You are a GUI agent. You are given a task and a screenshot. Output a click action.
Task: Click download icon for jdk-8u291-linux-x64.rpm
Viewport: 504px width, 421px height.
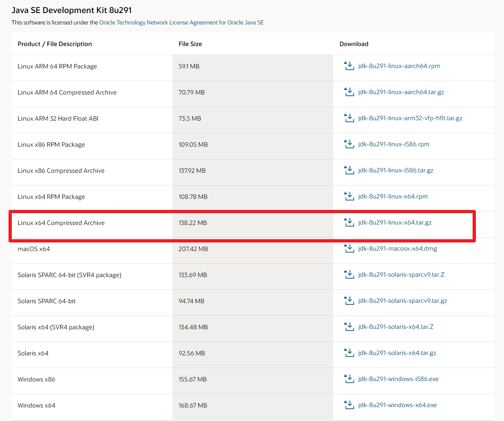pyautogui.click(x=349, y=196)
